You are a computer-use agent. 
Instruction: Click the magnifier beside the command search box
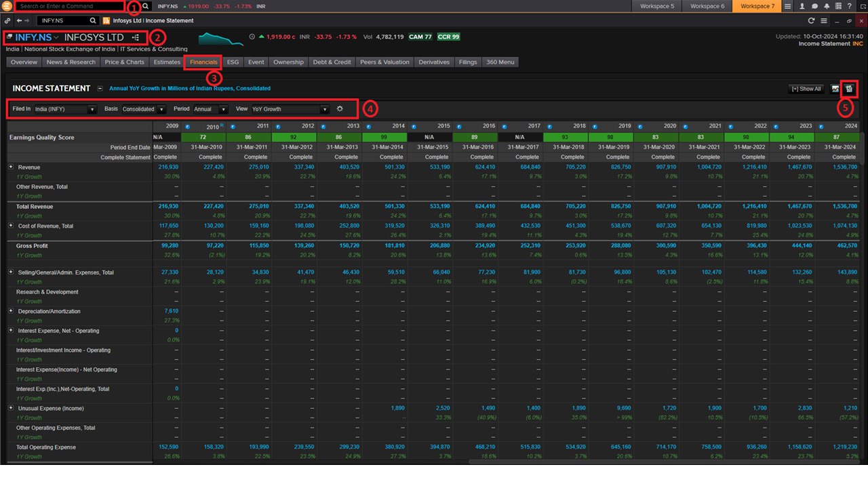[145, 6]
